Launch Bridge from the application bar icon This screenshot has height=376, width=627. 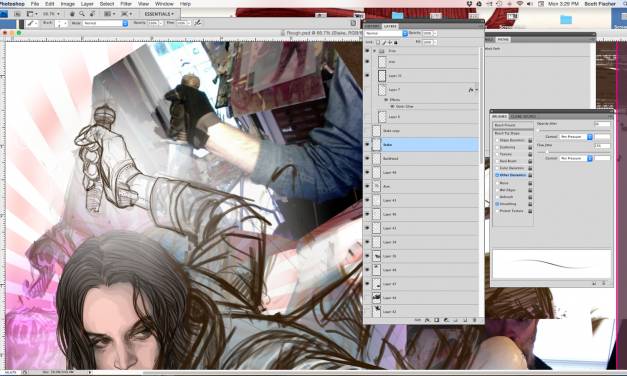tap(17, 14)
